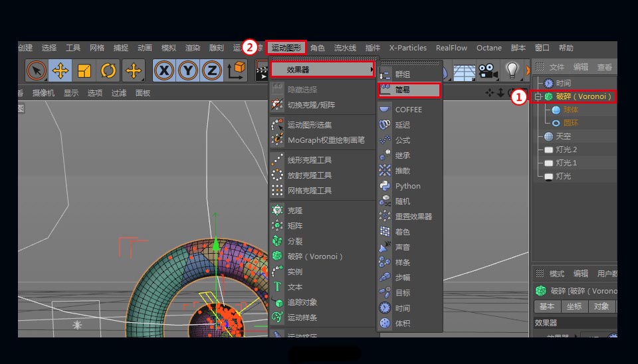Open the 运动图形 menu
Viewport: 638px width, 364px height.
[286, 48]
